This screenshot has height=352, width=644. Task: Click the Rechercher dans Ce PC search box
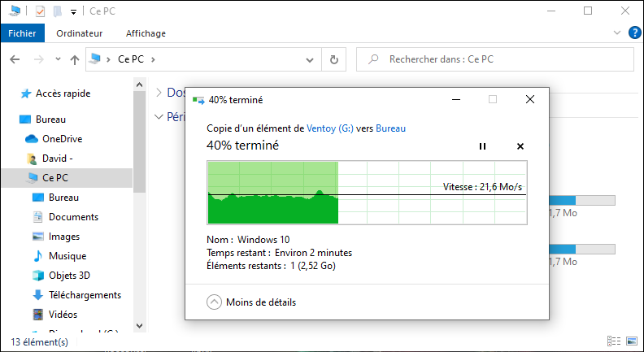tap(496, 59)
